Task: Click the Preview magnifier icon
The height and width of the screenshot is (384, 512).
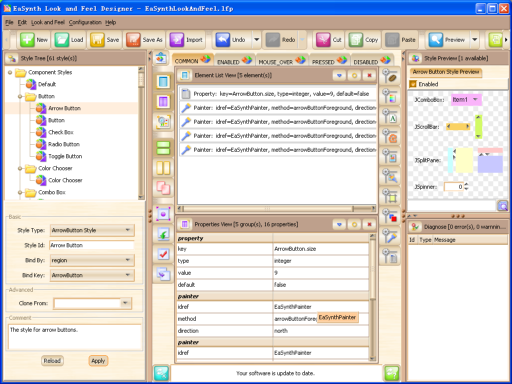Action: point(436,40)
